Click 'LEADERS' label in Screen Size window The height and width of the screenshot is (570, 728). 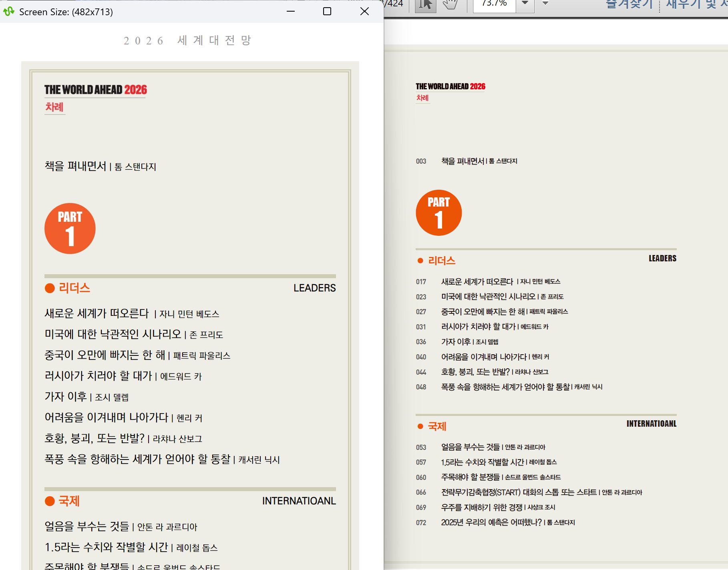coord(315,288)
